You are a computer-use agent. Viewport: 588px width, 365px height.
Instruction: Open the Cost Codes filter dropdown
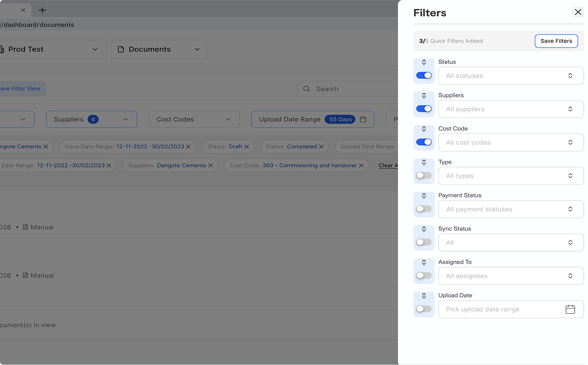point(194,119)
